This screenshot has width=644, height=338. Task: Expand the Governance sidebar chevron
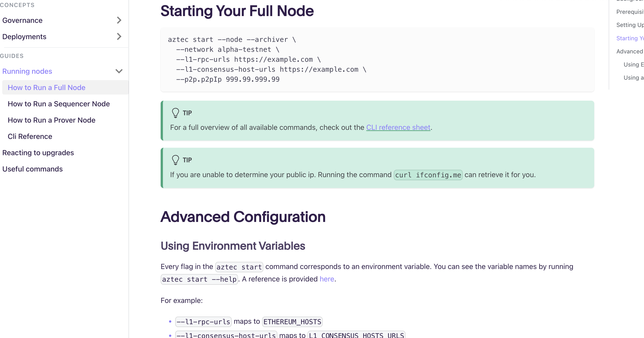(x=119, y=20)
